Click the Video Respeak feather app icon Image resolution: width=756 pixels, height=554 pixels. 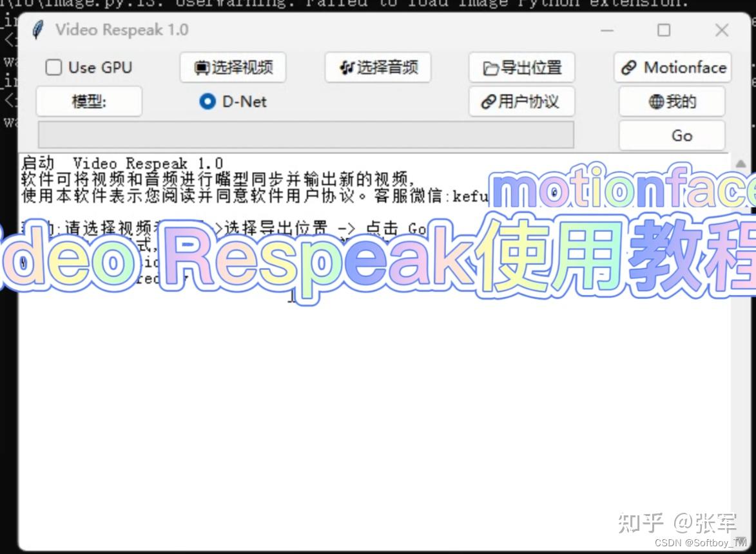tap(37, 30)
